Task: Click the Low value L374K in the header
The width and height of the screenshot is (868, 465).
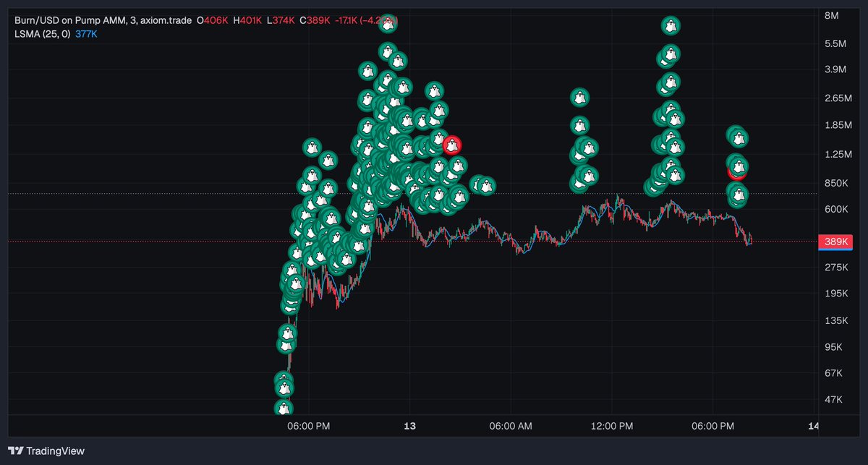Action: click(x=281, y=21)
